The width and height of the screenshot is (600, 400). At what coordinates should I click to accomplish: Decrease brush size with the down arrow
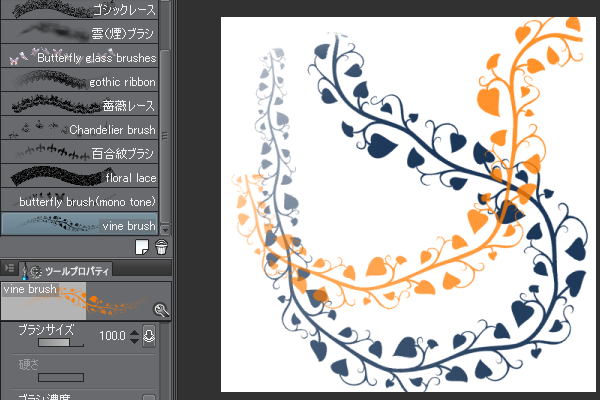pyautogui.click(x=134, y=340)
